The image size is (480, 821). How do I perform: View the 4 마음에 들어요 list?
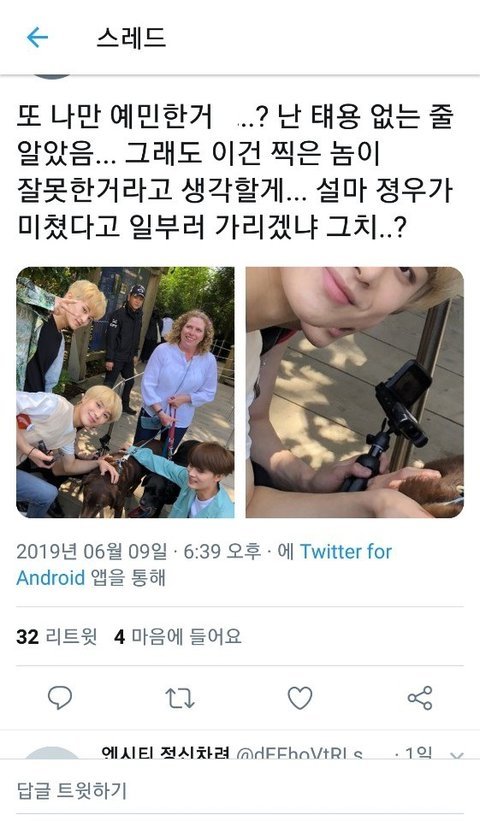point(178,637)
